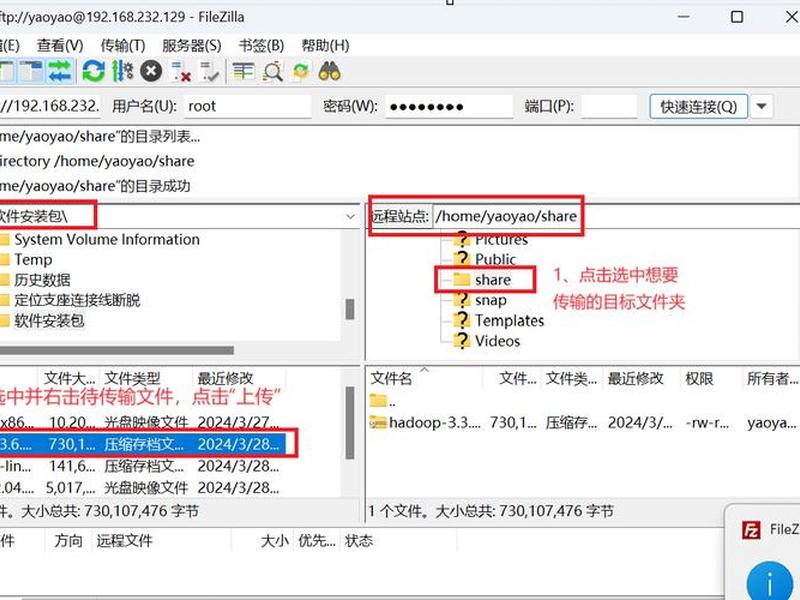Viewport: 800px width, 600px height.
Task: Click the 用户名 field containing root
Action: pyautogui.click(x=247, y=106)
